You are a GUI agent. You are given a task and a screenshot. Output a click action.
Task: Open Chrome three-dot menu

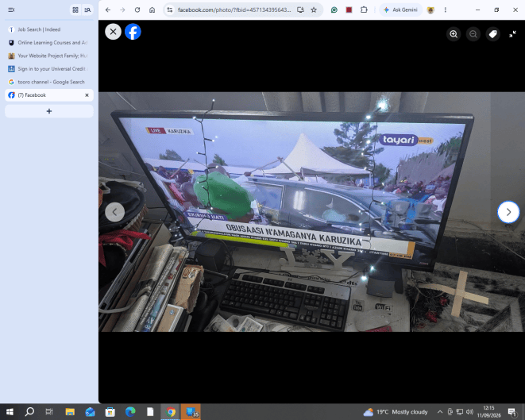(x=446, y=10)
